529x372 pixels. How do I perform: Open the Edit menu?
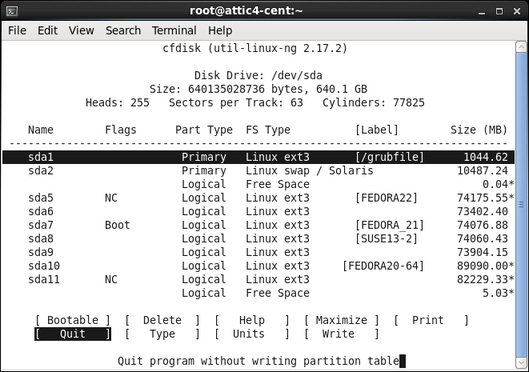pyautogui.click(x=48, y=31)
